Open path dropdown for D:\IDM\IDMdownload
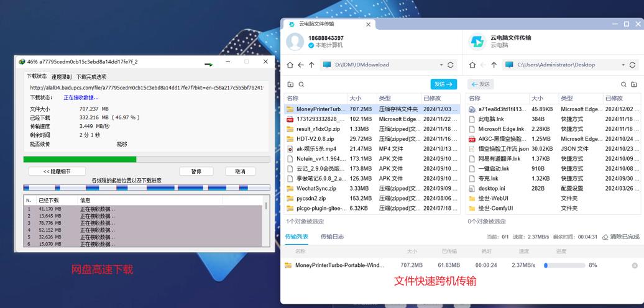 [x=441, y=65]
